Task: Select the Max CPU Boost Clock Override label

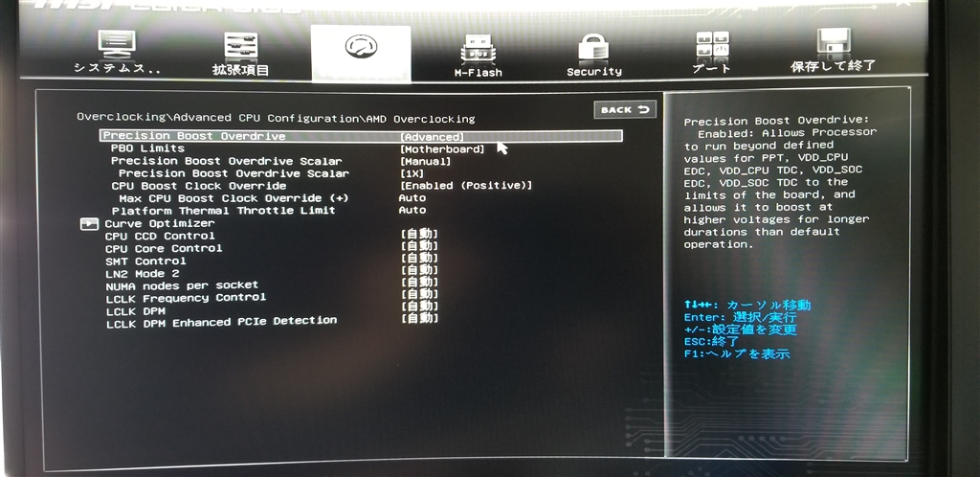Action: [x=234, y=198]
